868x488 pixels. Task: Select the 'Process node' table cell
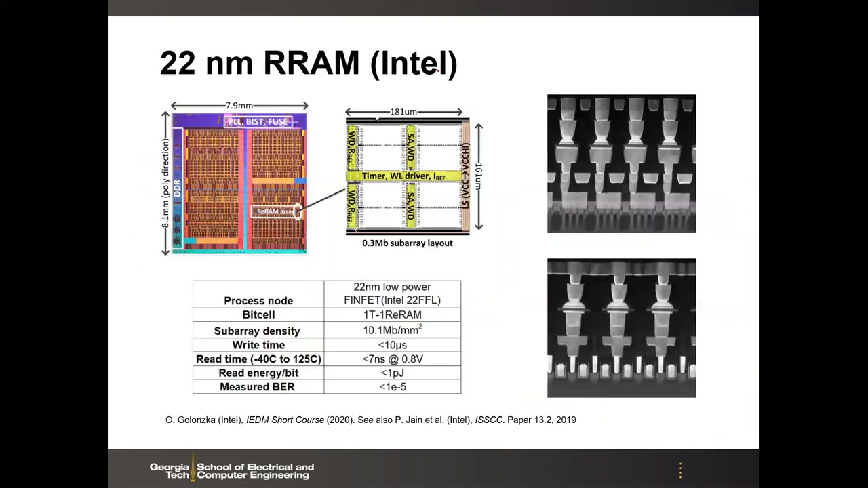click(258, 294)
